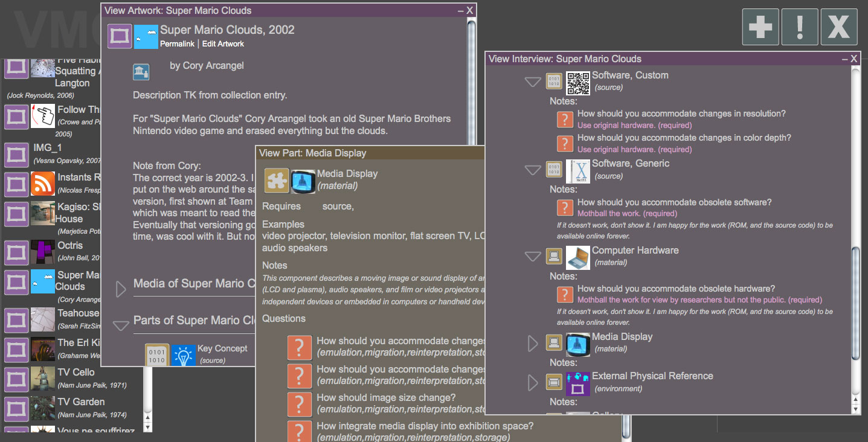Screen dimensions: 868x442
Task: Expand the External Physical Reference entry
Action: coord(533,383)
